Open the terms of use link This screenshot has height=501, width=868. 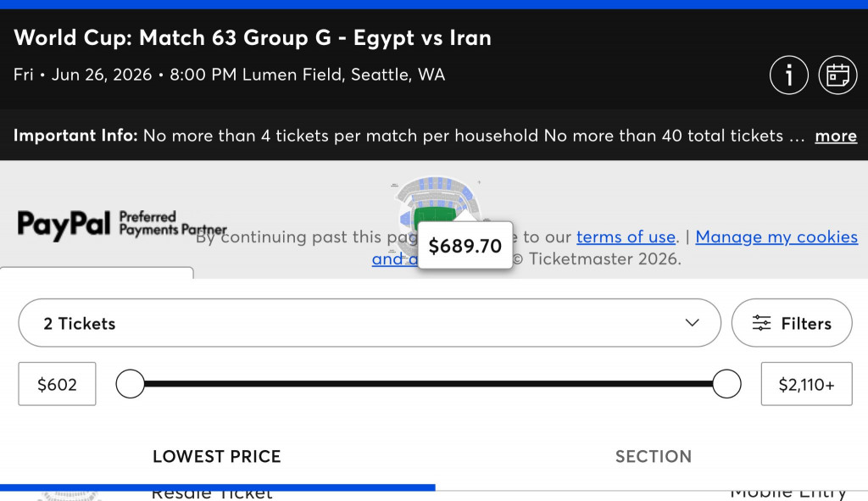tap(626, 237)
